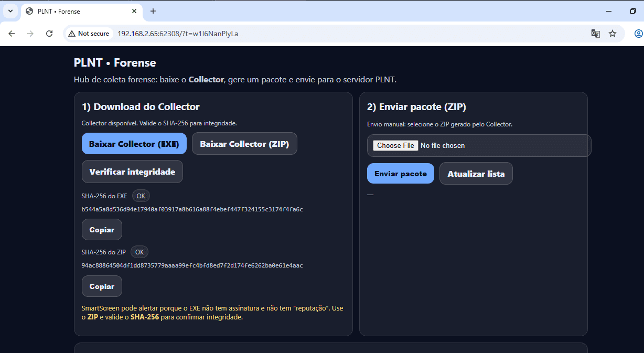Screen dimensions: 644x353
Task: Click Baixar Collector (ZIP) button
Action: pos(244,144)
